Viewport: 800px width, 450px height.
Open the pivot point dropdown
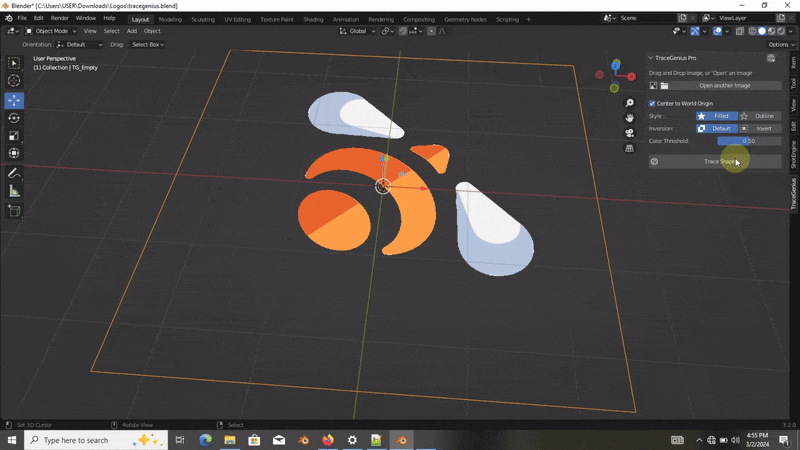[x=388, y=31]
